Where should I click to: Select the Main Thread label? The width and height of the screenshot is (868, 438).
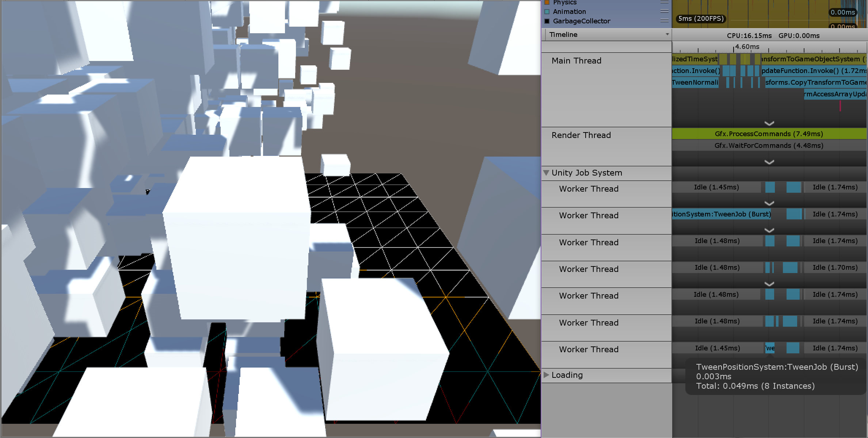(x=576, y=61)
